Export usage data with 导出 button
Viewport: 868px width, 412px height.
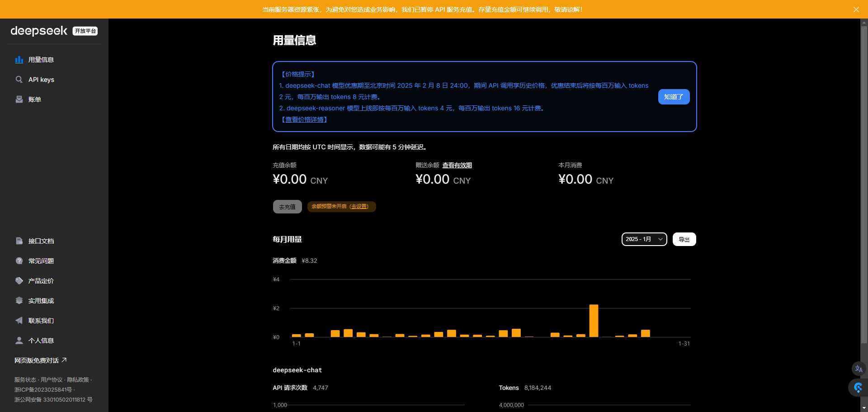(684, 239)
